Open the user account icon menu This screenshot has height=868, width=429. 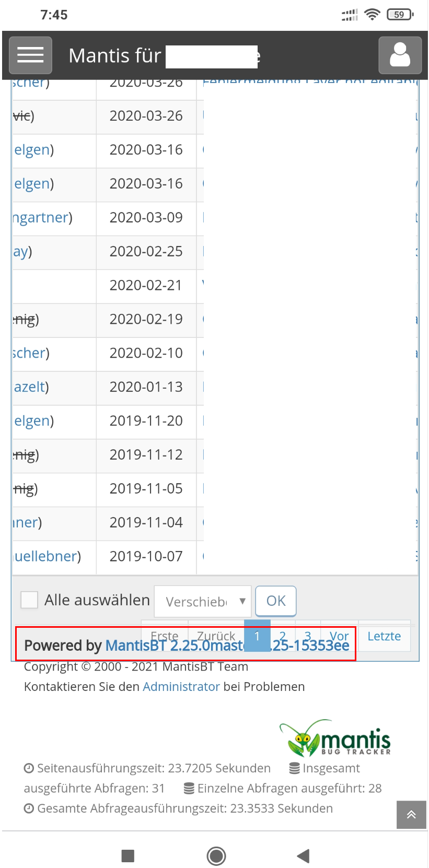[400, 55]
